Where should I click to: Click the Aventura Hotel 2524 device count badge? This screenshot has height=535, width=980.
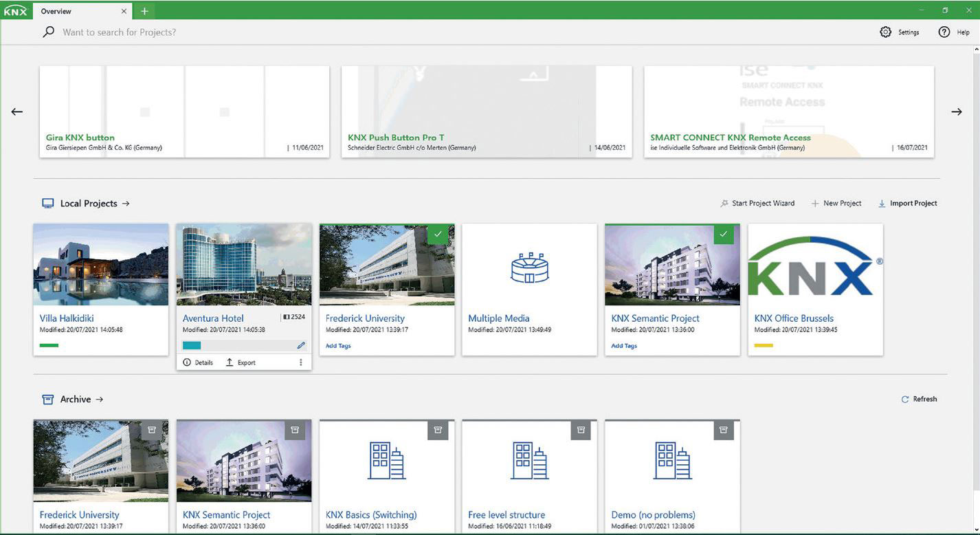coord(293,318)
